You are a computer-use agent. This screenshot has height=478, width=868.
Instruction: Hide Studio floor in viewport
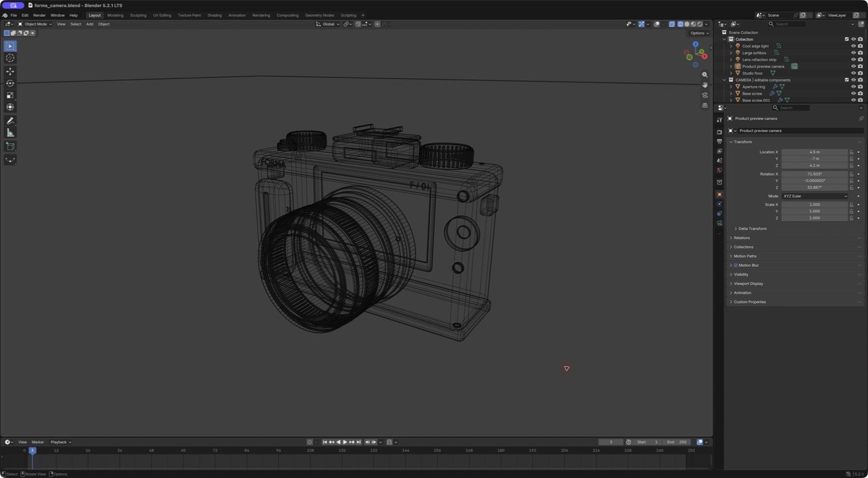pos(853,73)
